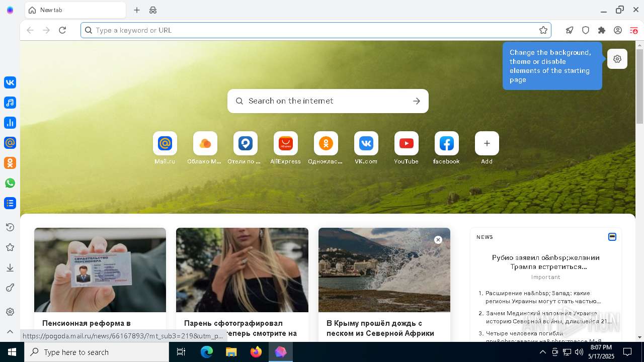Screen dimensions: 644x362
Task: Open the Music sidebar icon
Action: click(10, 103)
